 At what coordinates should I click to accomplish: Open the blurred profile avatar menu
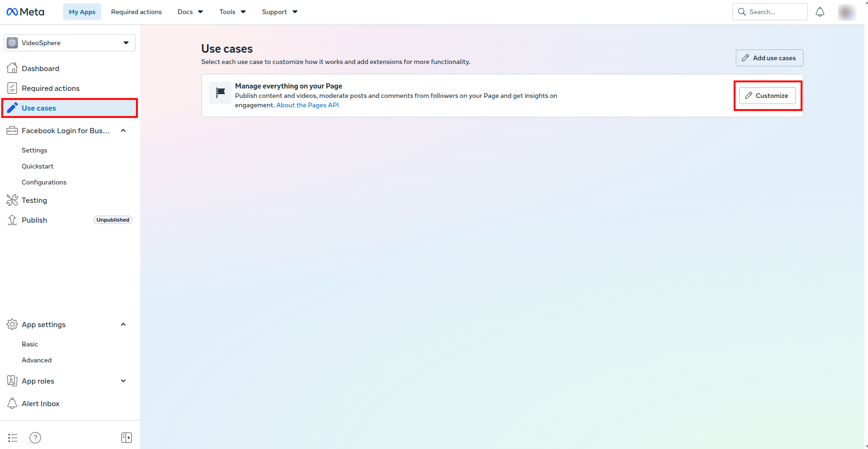click(x=846, y=12)
